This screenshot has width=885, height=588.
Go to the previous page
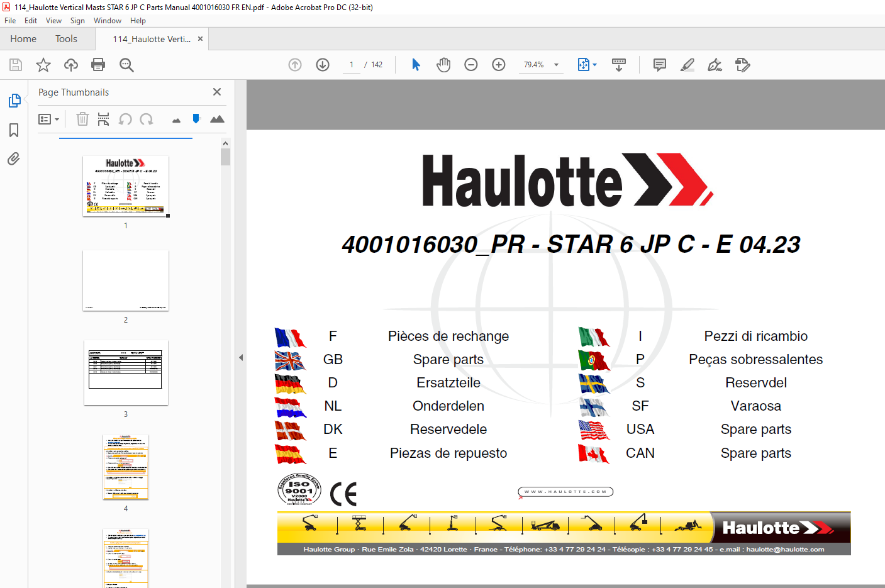click(295, 65)
